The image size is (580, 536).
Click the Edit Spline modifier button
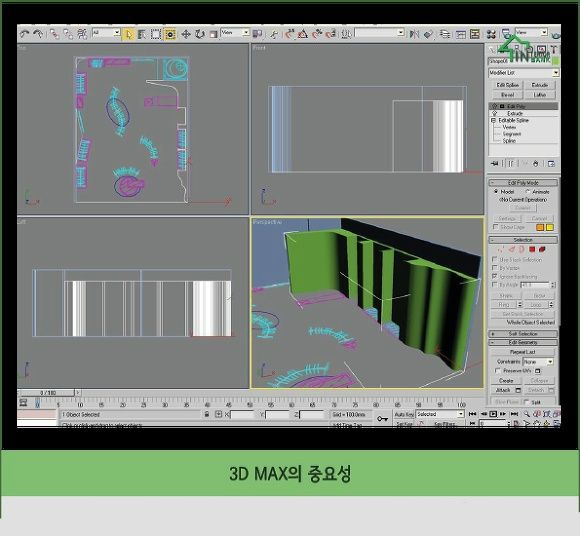coord(508,85)
